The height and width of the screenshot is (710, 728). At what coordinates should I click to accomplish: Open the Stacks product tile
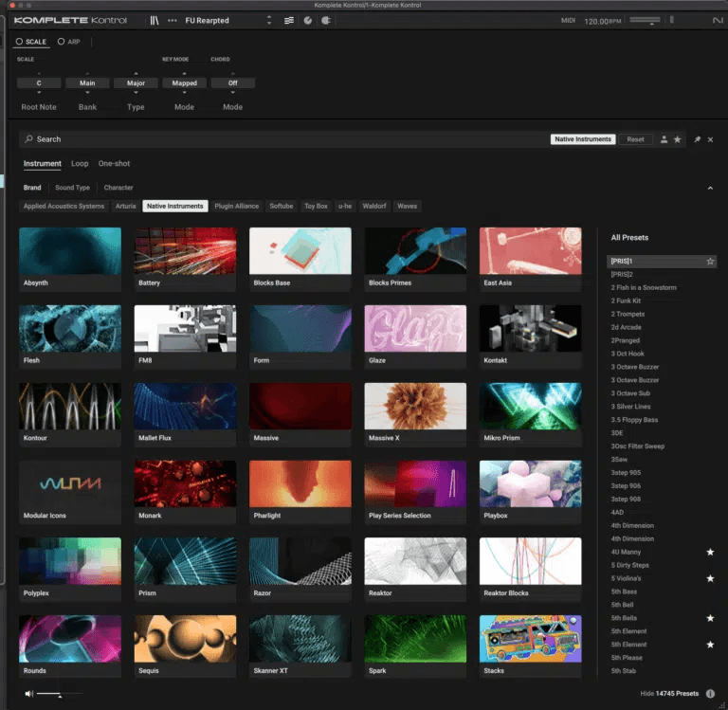(x=530, y=646)
